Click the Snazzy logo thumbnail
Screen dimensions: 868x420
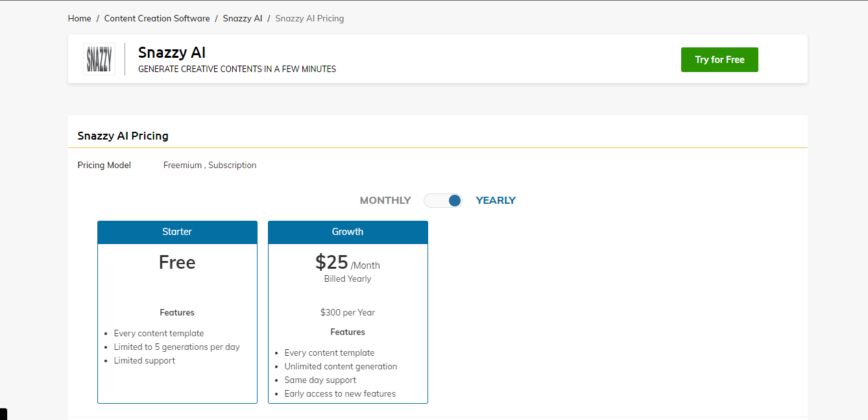99,59
